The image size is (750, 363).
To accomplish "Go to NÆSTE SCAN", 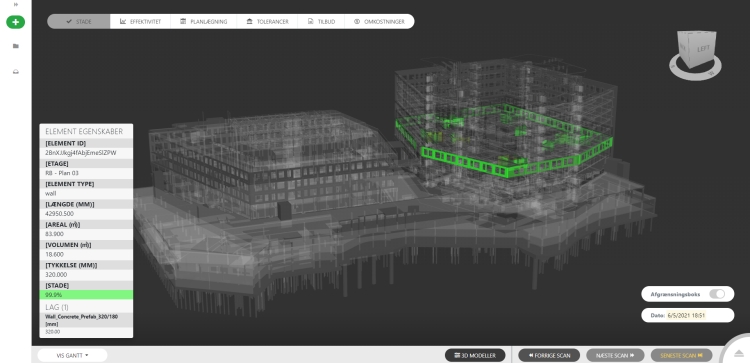I will pos(615,355).
